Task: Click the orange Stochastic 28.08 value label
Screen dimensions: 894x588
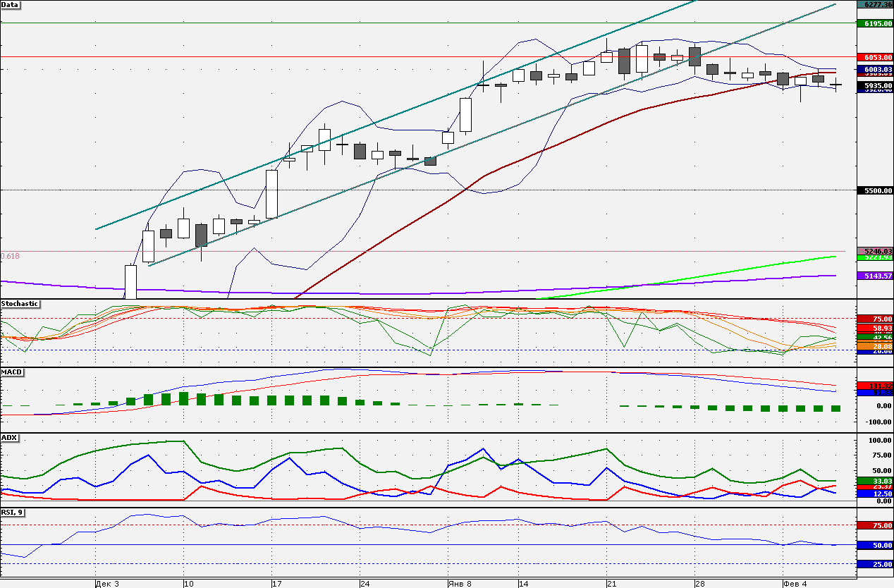Action: pyautogui.click(x=874, y=346)
